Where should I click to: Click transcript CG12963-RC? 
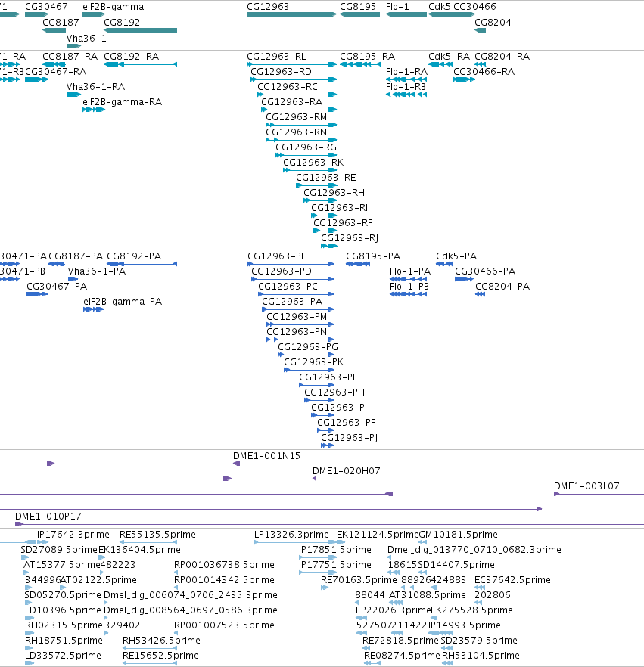pyautogui.click(x=297, y=95)
